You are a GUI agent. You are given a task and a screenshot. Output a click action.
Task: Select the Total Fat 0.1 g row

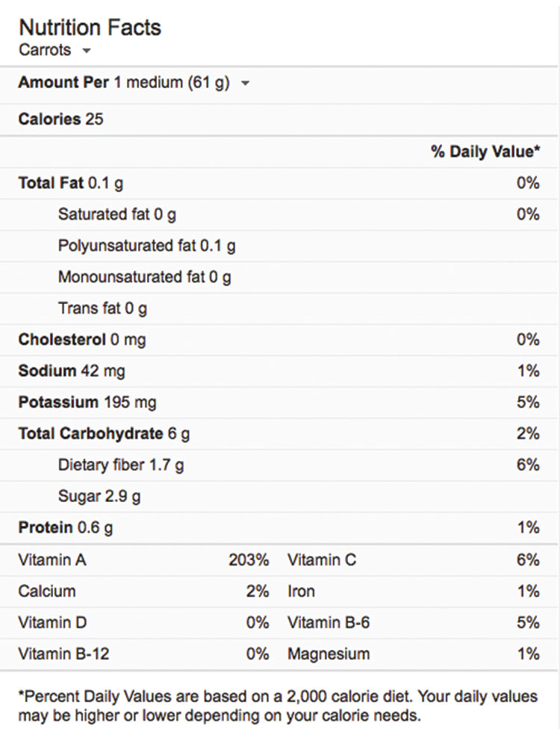pos(71,183)
